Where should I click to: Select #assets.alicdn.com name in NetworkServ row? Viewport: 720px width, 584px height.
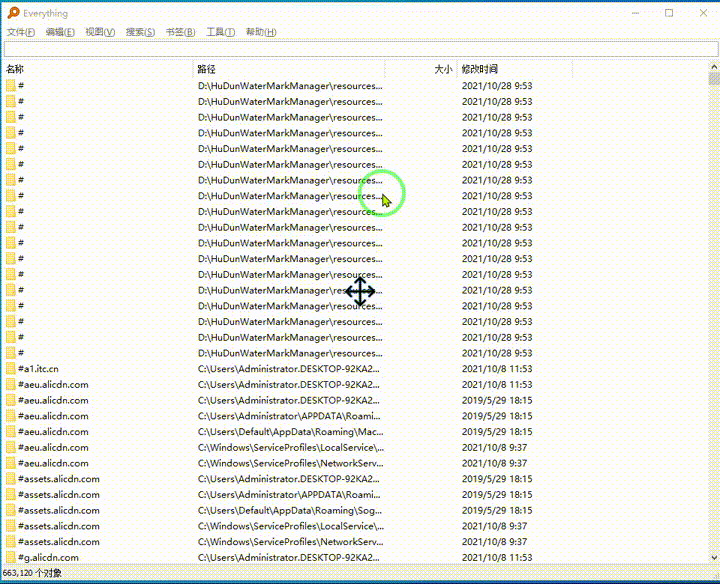59,542
